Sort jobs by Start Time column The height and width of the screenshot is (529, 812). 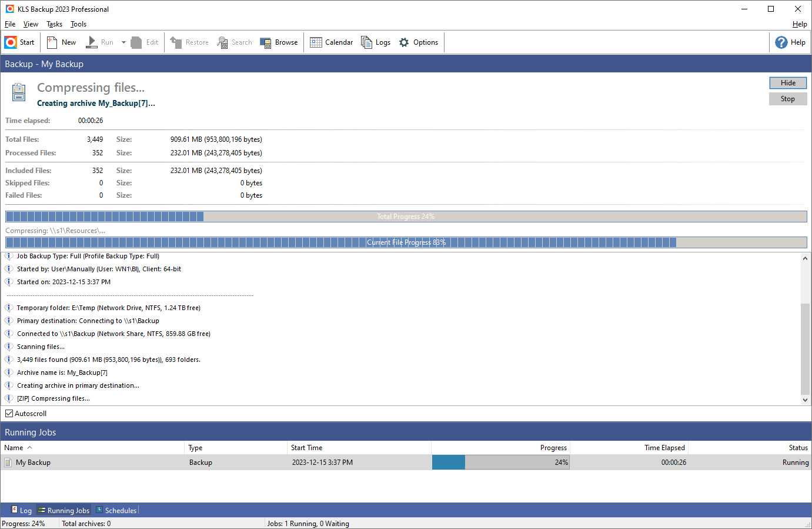click(359, 448)
